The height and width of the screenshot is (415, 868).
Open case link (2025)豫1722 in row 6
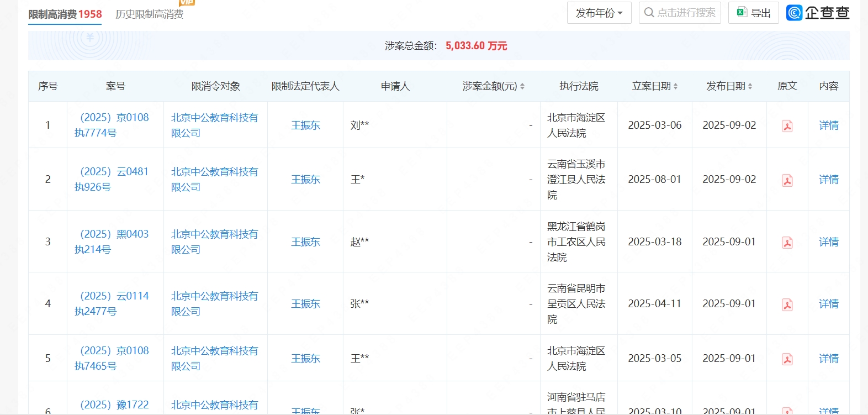click(115, 405)
